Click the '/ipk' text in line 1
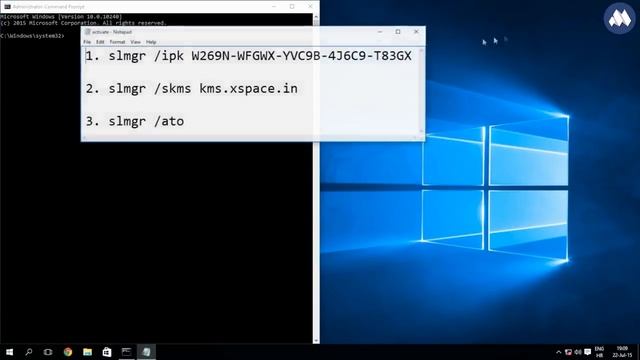The image size is (640, 360). tap(169, 56)
